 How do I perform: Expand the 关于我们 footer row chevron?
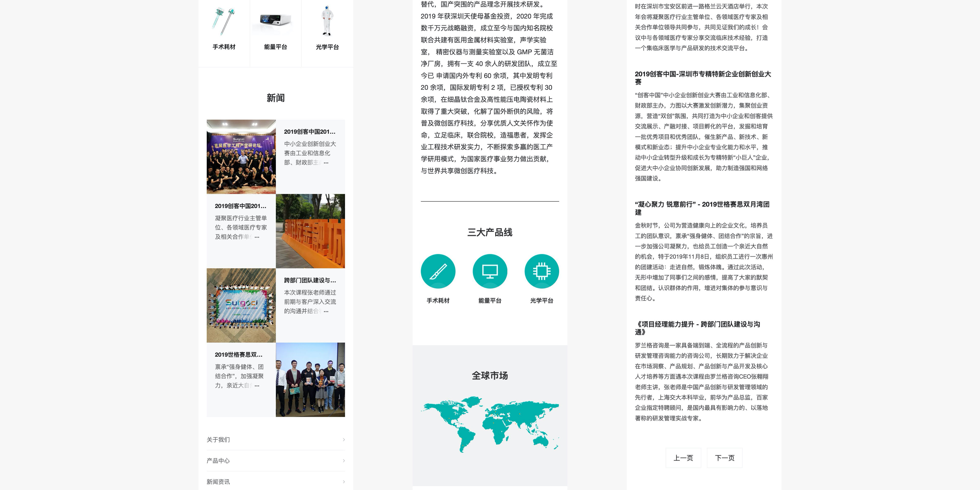point(343,440)
